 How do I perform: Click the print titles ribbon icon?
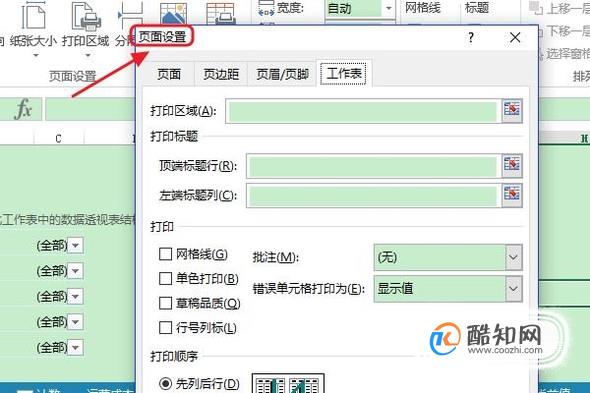[220, 14]
